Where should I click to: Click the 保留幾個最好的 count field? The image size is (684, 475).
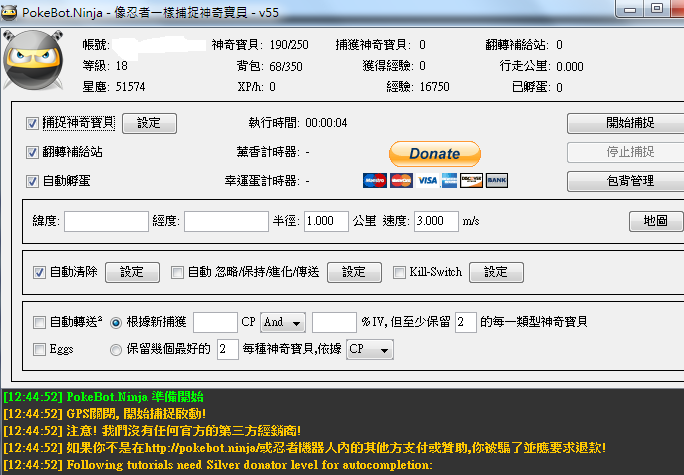coord(228,349)
